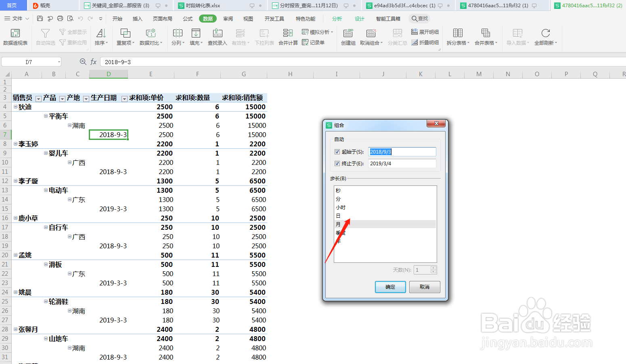
Task: Select 秒 in the step list
Action: coord(385,190)
